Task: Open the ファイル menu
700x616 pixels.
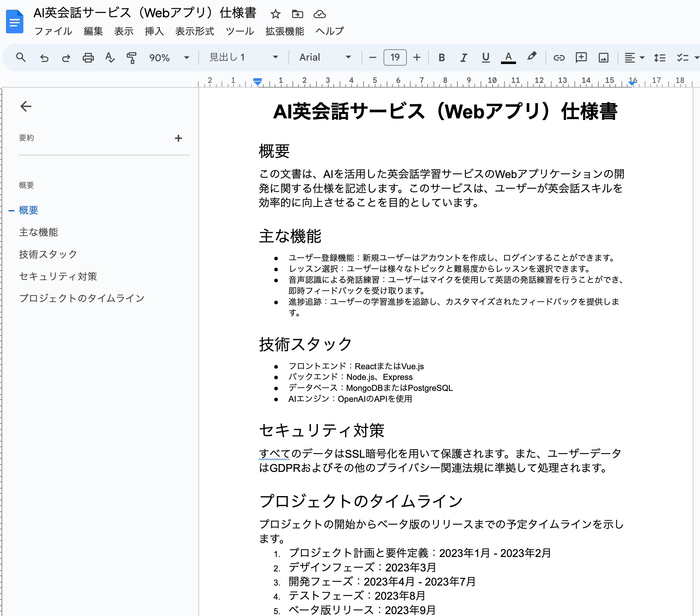Action: 53,31
